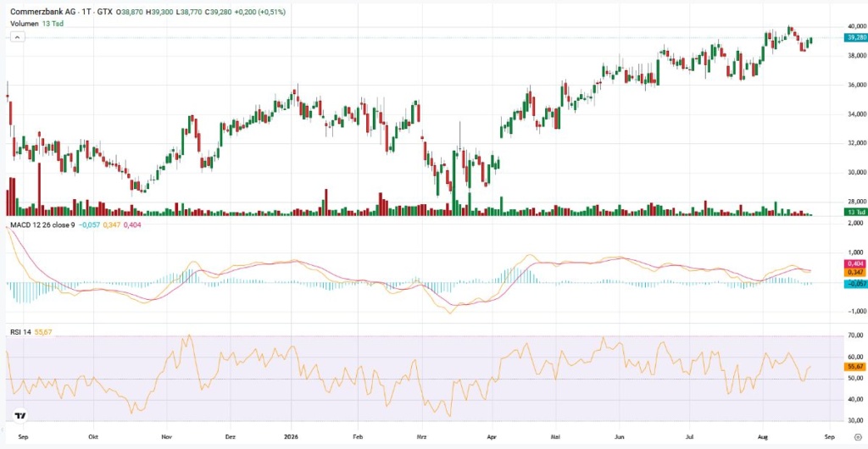This screenshot has height=449, width=868.
Task: Click the change value +0,200 (+0,51%)
Action: (261, 12)
